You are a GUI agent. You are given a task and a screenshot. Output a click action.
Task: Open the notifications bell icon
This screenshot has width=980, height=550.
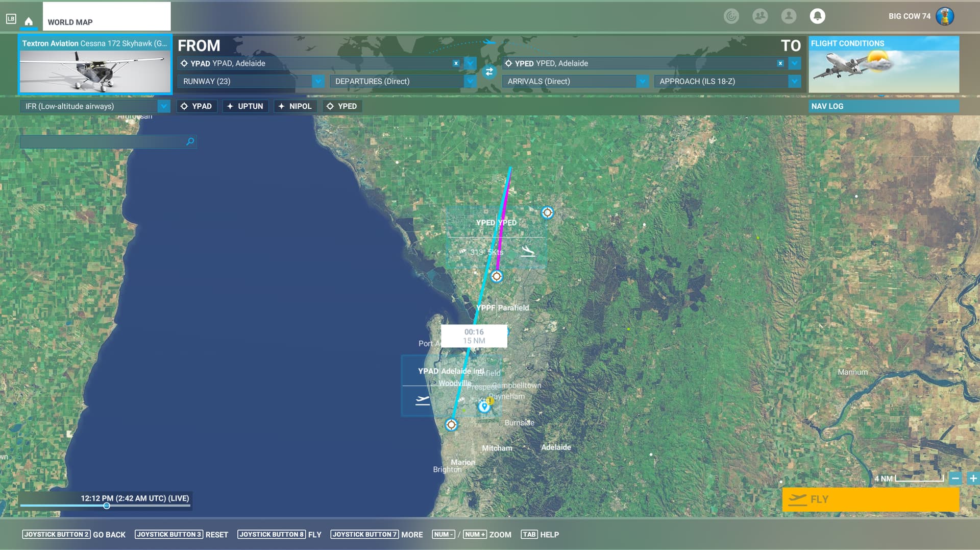(817, 16)
